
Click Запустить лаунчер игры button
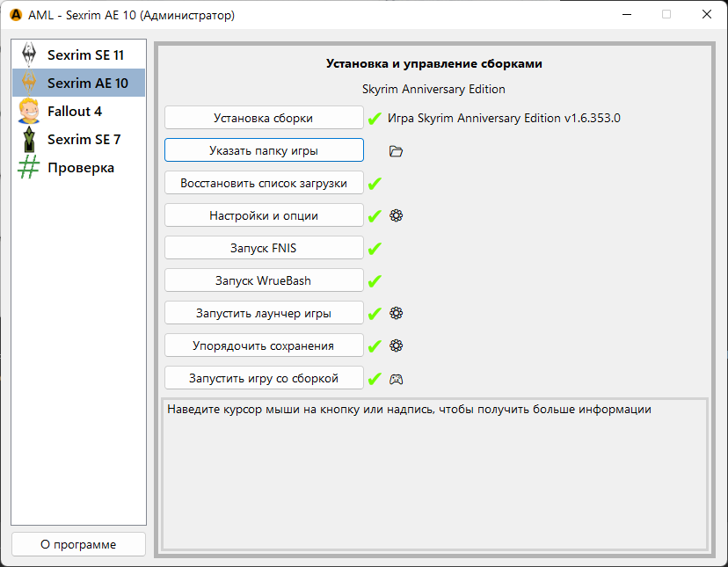click(x=264, y=313)
